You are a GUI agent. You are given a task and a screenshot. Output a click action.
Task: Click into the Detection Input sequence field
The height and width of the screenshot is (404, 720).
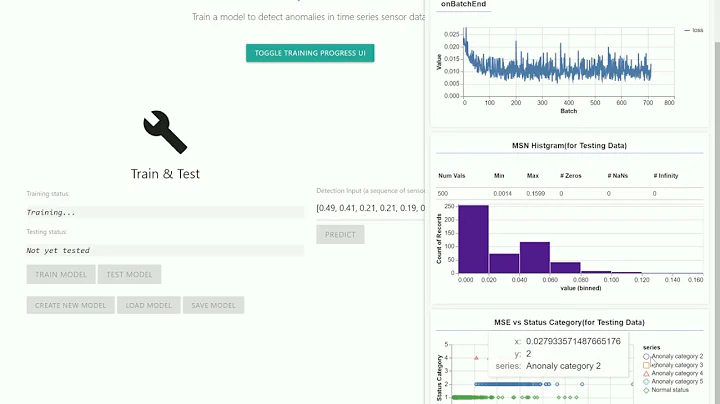click(371, 208)
